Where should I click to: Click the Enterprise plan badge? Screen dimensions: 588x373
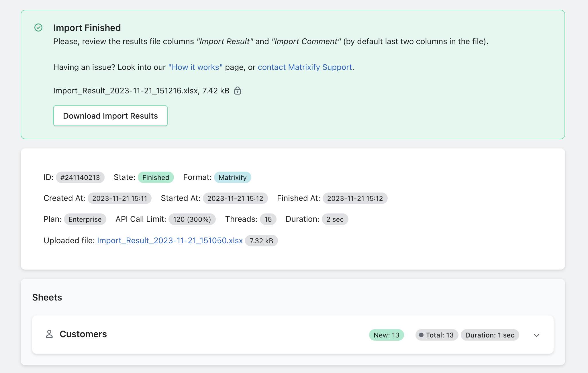point(85,219)
